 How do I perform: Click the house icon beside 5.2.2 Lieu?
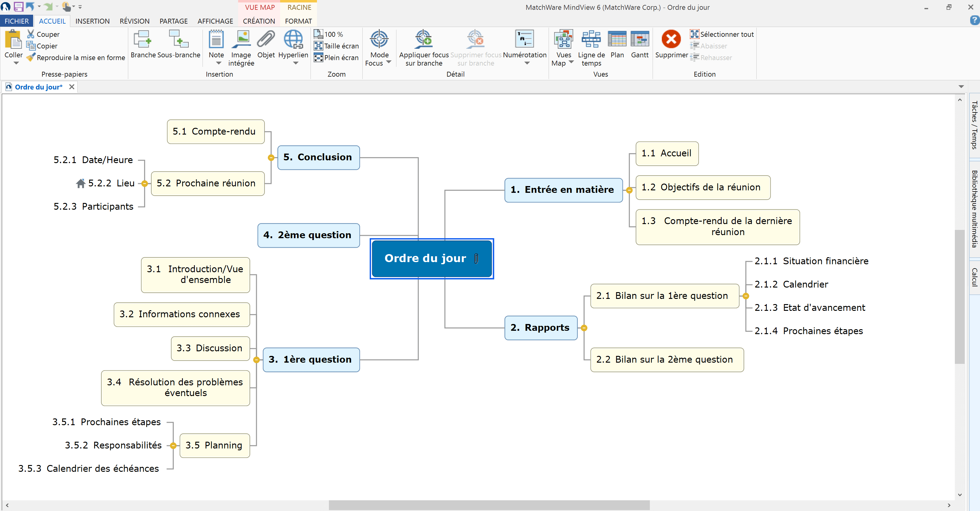pos(81,183)
